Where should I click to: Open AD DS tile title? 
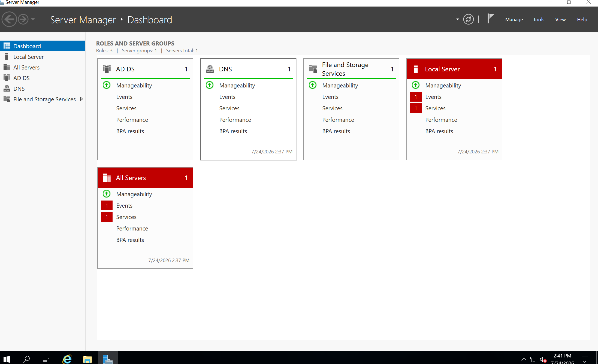[125, 69]
